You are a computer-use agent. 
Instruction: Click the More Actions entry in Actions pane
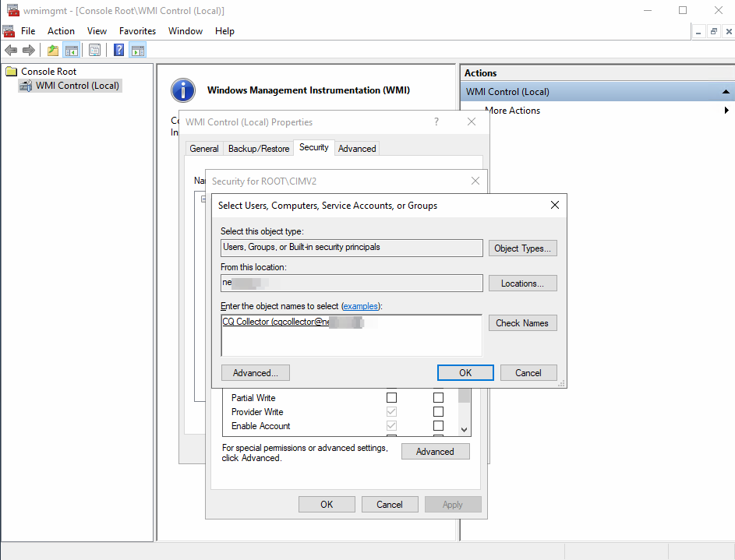[x=513, y=111]
